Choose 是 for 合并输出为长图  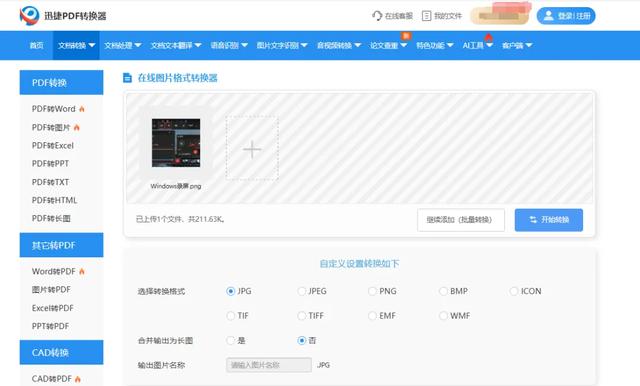pos(231,340)
